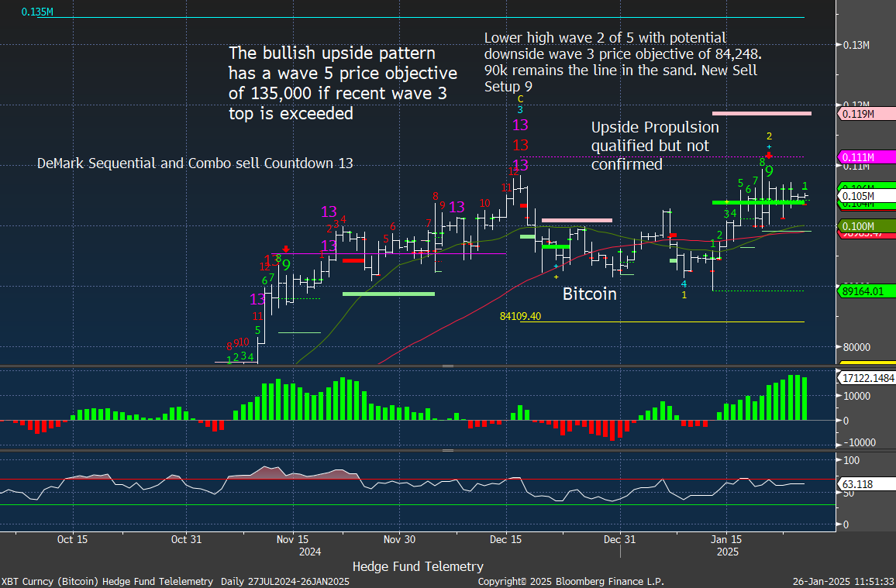Click the 2024 year label on the time axis

click(x=310, y=552)
